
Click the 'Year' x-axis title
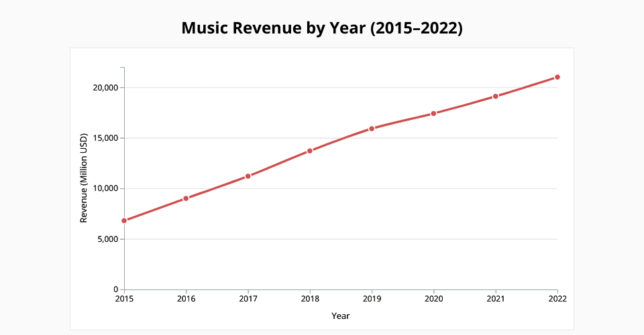click(x=340, y=316)
